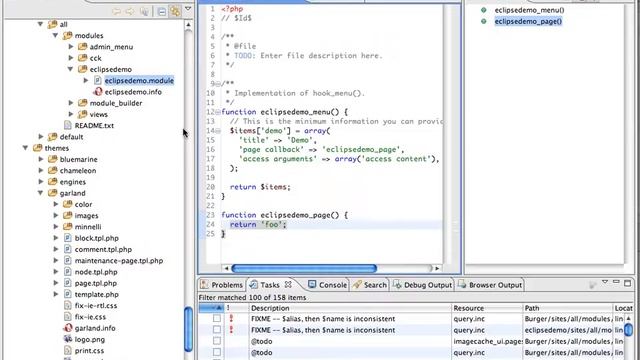
Task: Switch to the Debug Output tab
Action: (422, 284)
